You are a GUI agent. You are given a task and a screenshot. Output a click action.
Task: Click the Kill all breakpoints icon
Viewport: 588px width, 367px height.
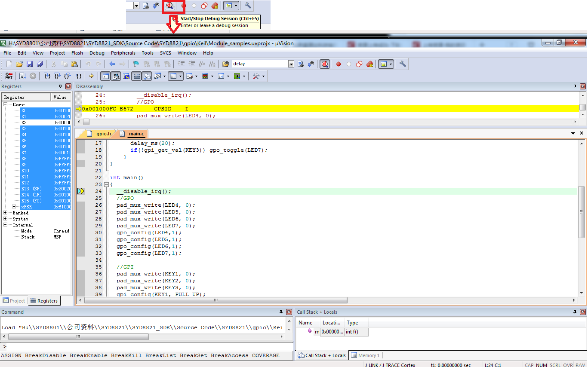point(369,64)
